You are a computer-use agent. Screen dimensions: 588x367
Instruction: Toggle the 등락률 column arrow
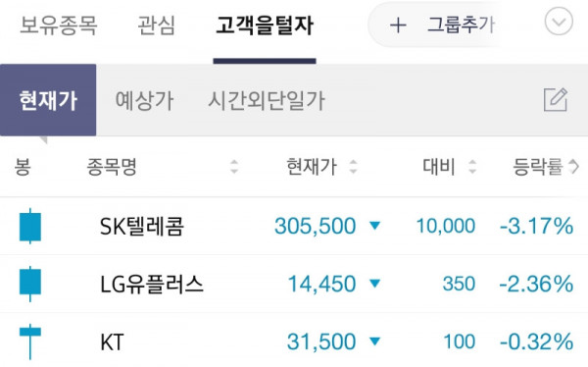coord(574,167)
